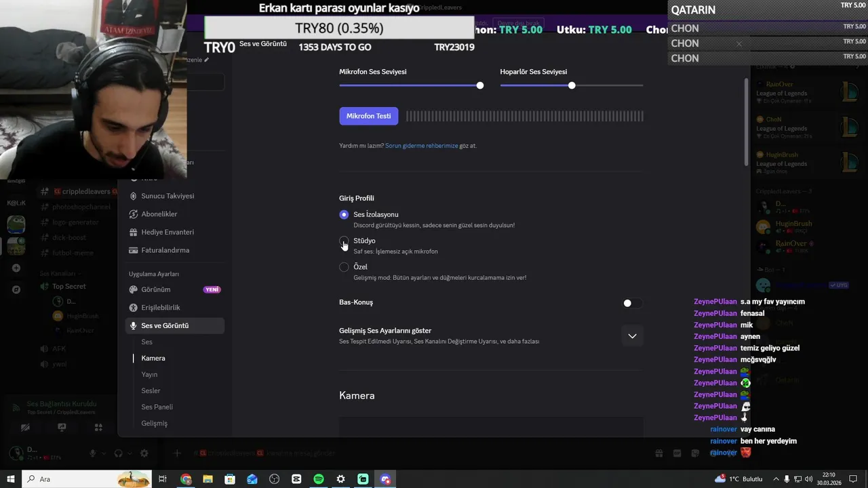Open CapCut from the taskbar
The image size is (868, 488).
(296, 479)
